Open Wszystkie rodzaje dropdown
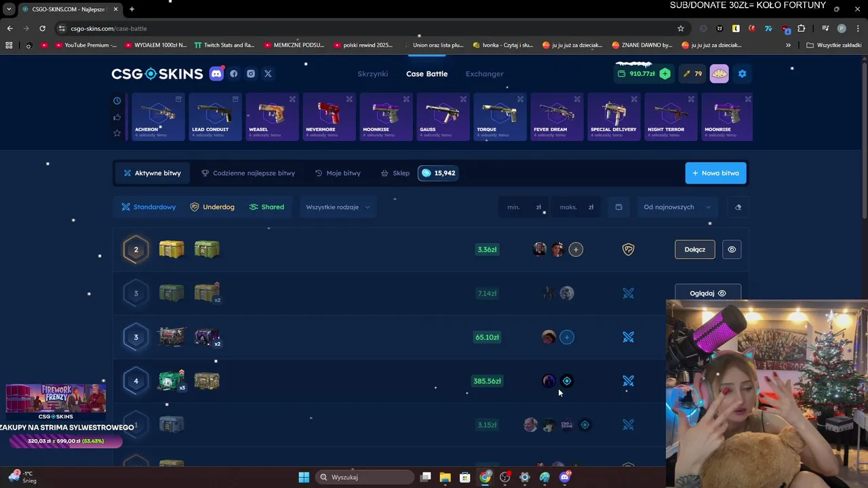 338,207
